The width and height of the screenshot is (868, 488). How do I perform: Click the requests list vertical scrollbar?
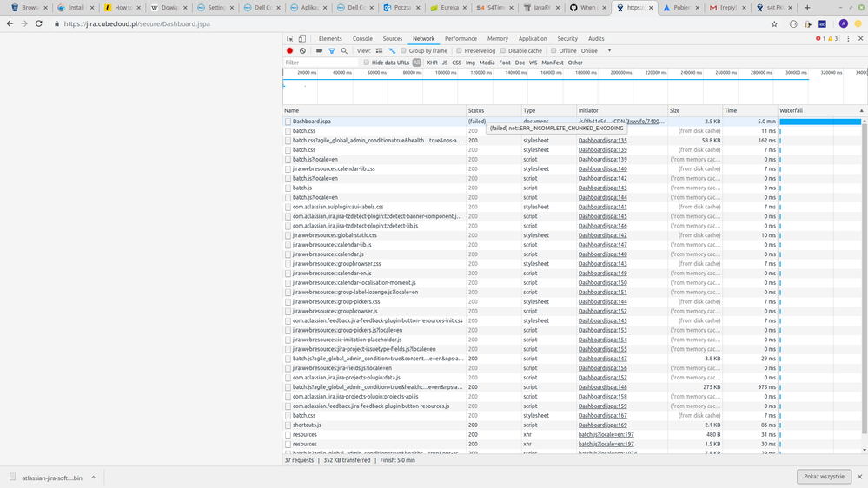tap(865, 277)
